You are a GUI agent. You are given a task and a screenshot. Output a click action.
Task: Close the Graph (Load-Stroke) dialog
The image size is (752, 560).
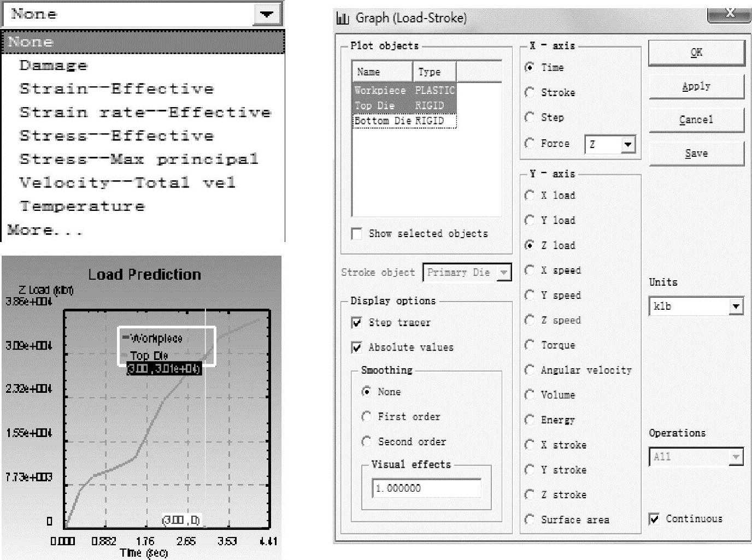[x=729, y=13]
